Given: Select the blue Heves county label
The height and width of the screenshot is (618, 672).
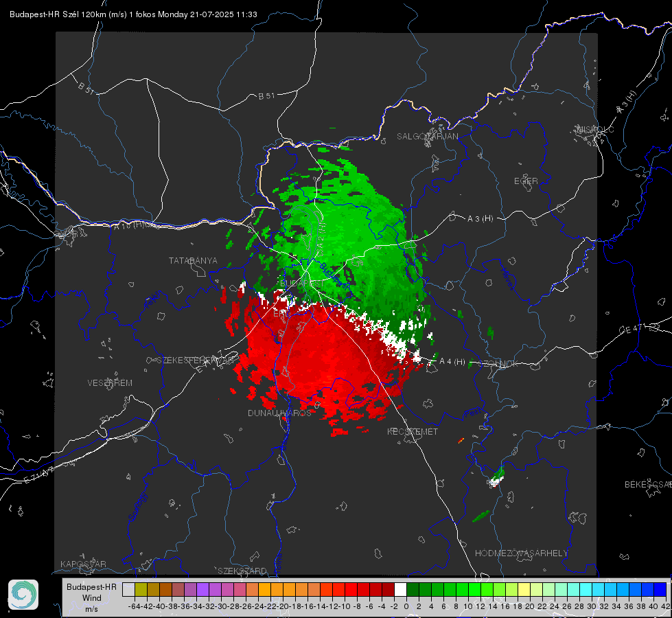Looking at the screenshot, I should click(x=507, y=279).
